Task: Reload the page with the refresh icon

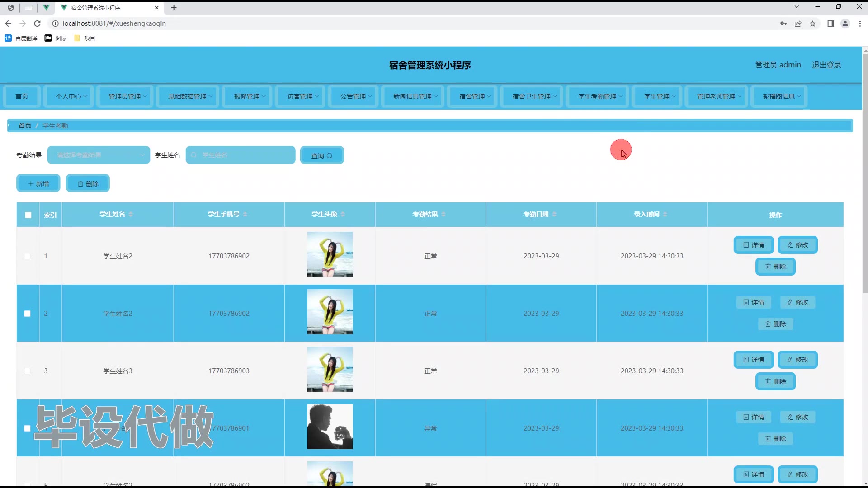Action: [x=38, y=23]
